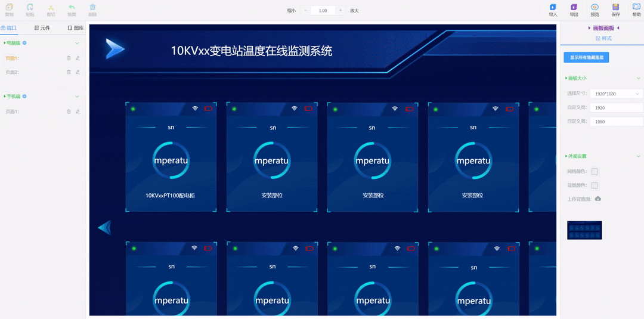Click the minus zoom-out stepper button
Image resolution: width=644 pixels, height=319 pixels.
pyautogui.click(x=305, y=11)
